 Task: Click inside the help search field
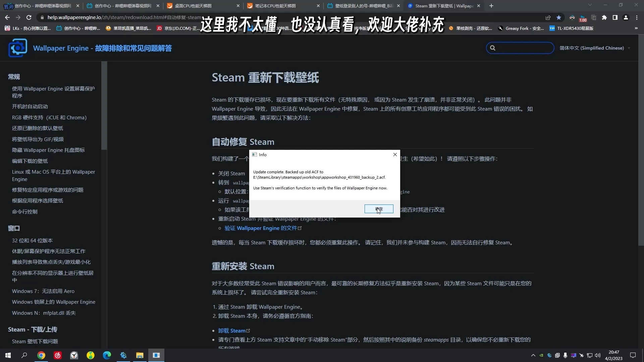point(520,48)
